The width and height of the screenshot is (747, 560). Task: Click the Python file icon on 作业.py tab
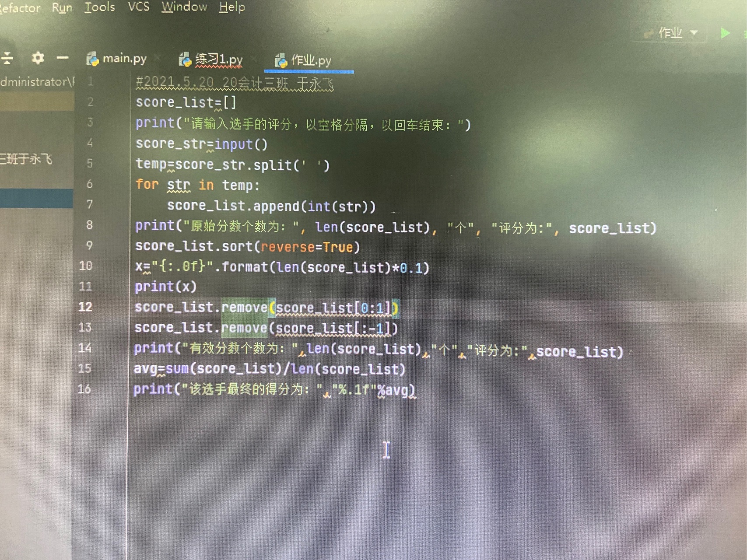click(281, 61)
